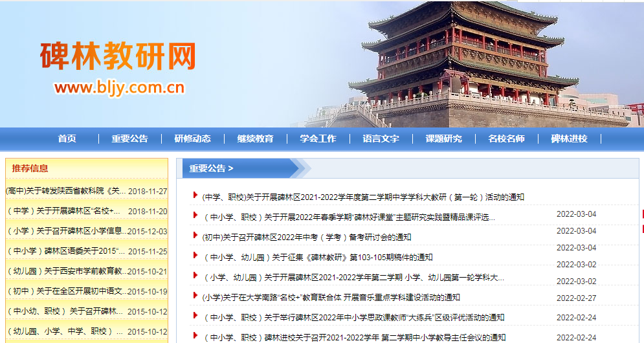Screen dimensions: 644x343
Task: Open recommended item (小学)关于召开碑林区小学信息
Action: 67,231
